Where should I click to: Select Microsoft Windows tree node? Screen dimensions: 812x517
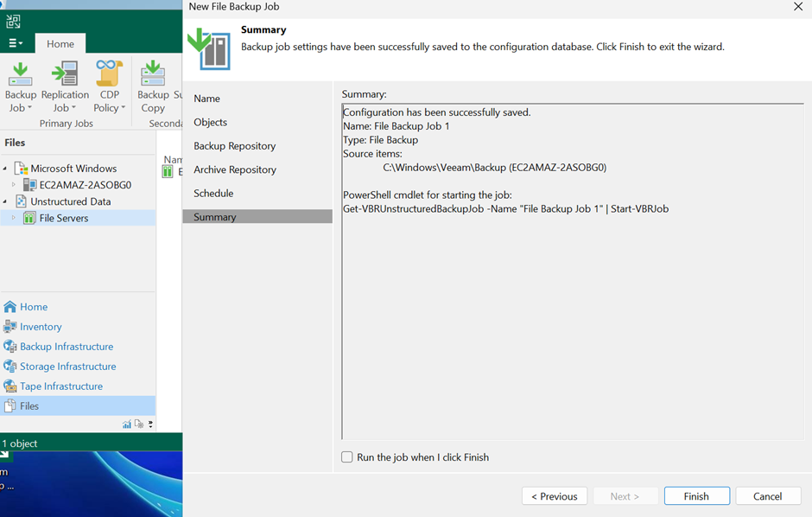click(73, 169)
